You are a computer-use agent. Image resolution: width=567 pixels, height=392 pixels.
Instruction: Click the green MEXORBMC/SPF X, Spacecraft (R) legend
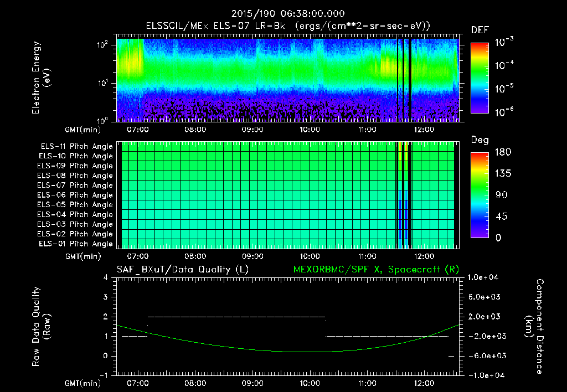coord(376,270)
